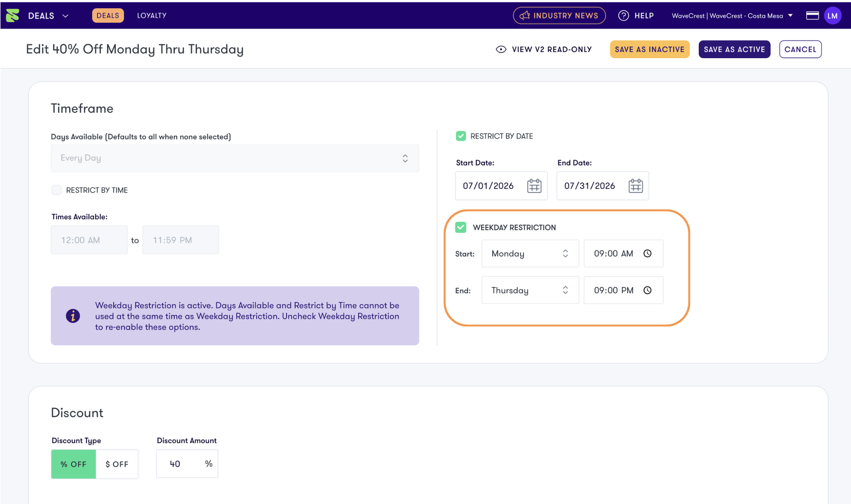Click the credit card icon in header

[x=812, y=16]
